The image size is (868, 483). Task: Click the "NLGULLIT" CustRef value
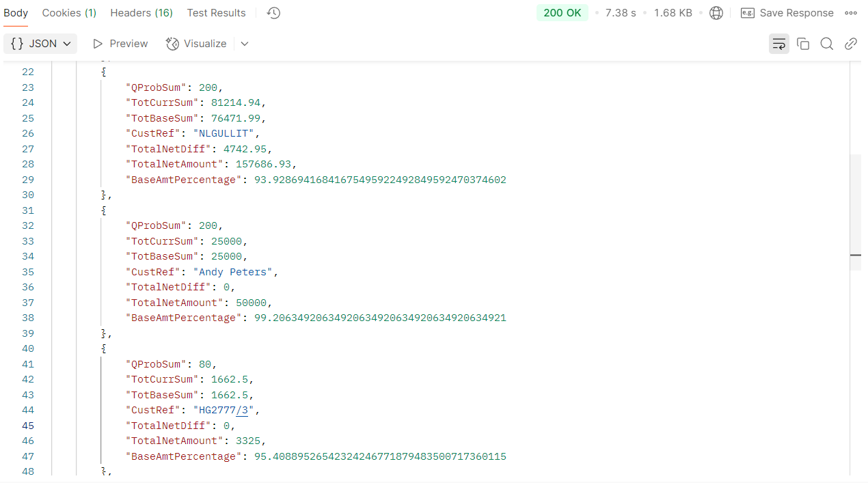tap(223, 133)
